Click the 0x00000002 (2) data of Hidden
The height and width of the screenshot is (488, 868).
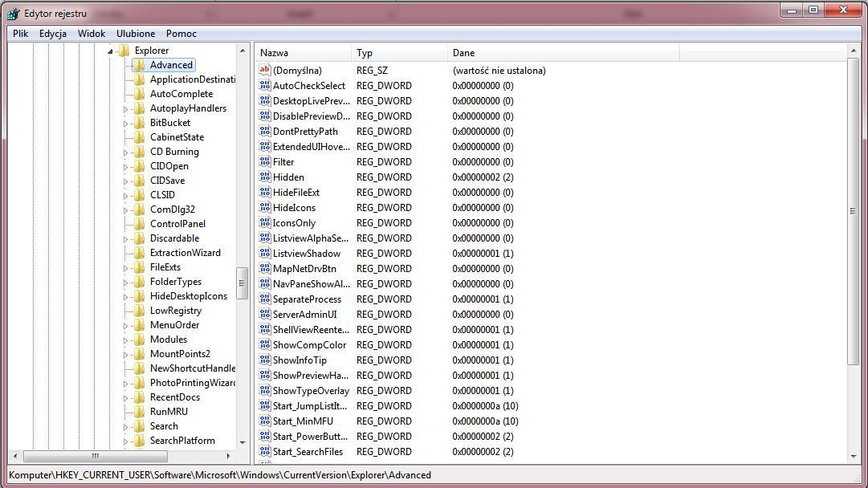pyautogui.click(x=483, y=177)
